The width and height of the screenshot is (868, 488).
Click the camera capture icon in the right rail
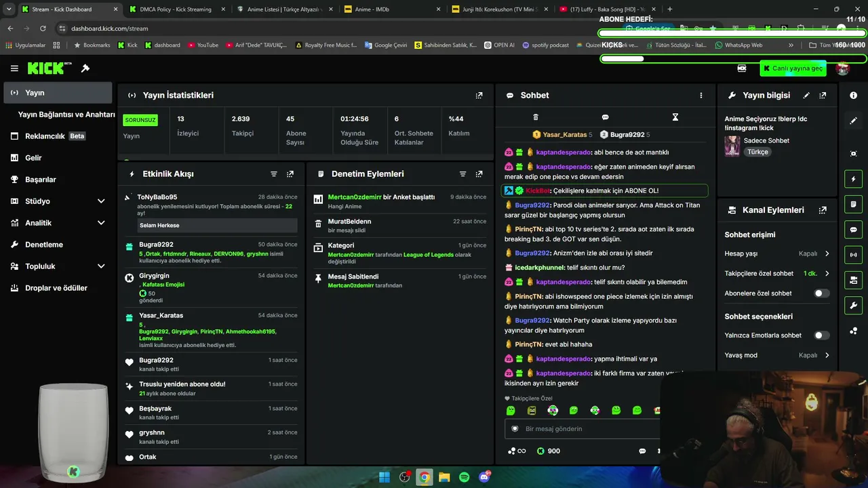click(853, 154)
